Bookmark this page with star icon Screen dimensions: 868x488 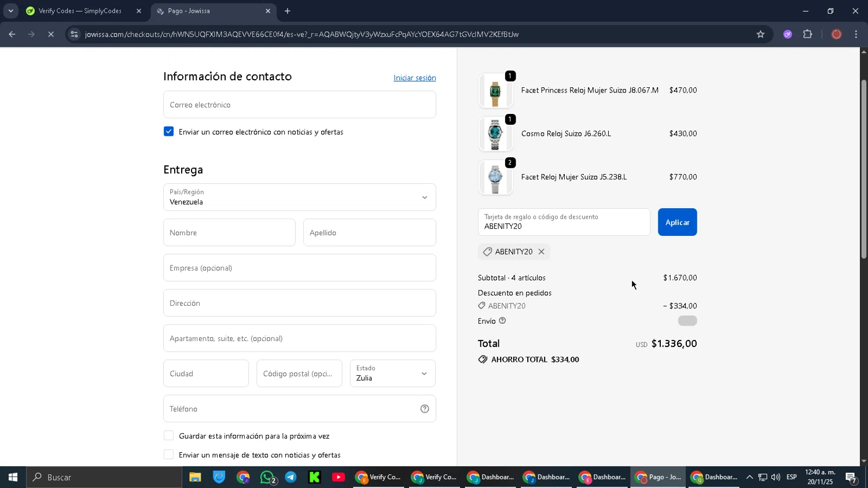[x=760, y=34]
